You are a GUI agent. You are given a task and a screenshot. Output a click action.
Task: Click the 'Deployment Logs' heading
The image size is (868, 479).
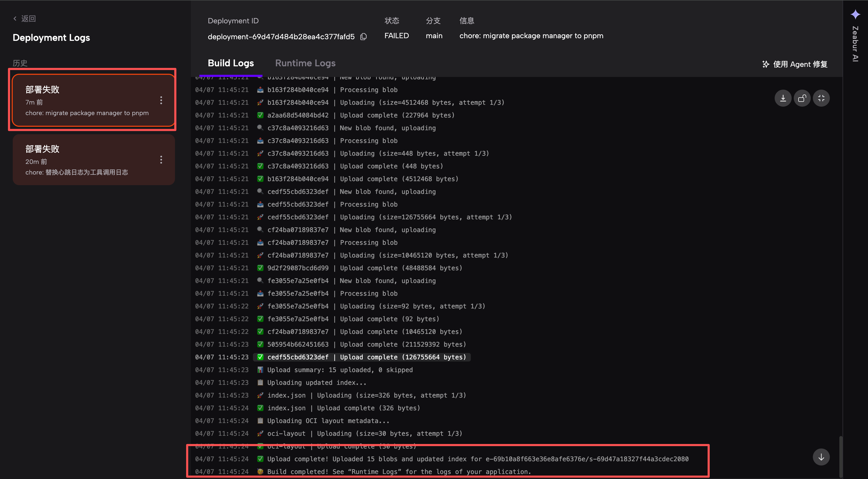click(x=51, y=37)
